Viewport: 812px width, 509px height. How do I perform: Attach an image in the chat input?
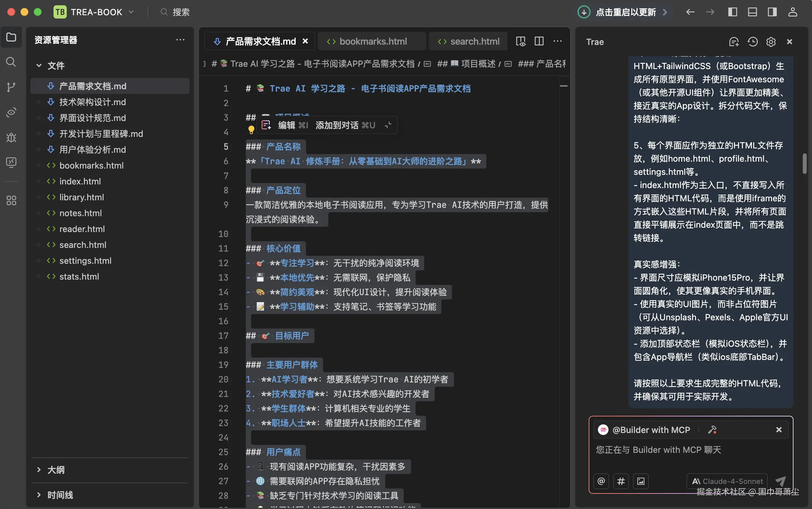click(641, 481)
